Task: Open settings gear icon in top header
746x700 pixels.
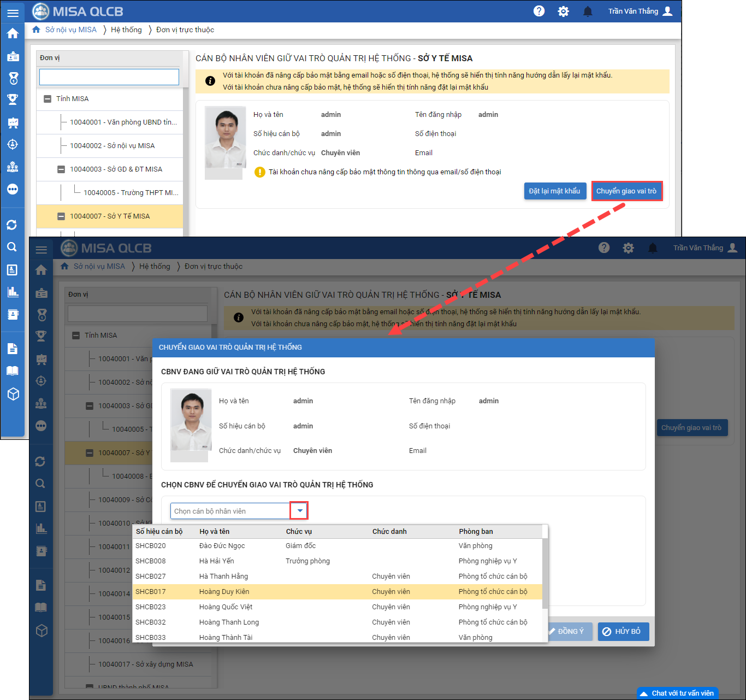Action: pyautogui.click(x=563, y=11)
